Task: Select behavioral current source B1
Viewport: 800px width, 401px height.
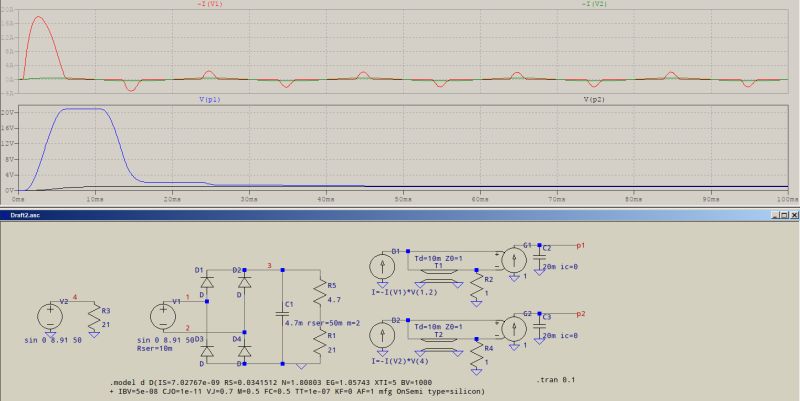Action: click(382, 266)
